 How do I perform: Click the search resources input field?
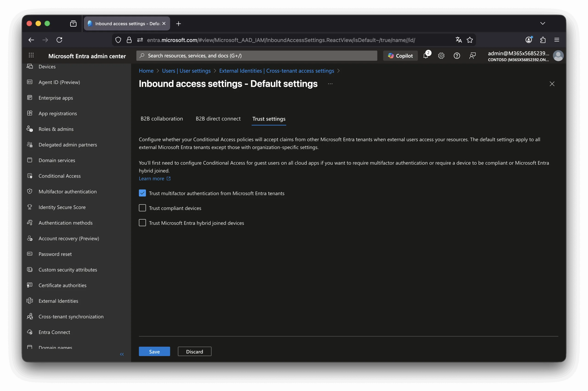[257, 56]
